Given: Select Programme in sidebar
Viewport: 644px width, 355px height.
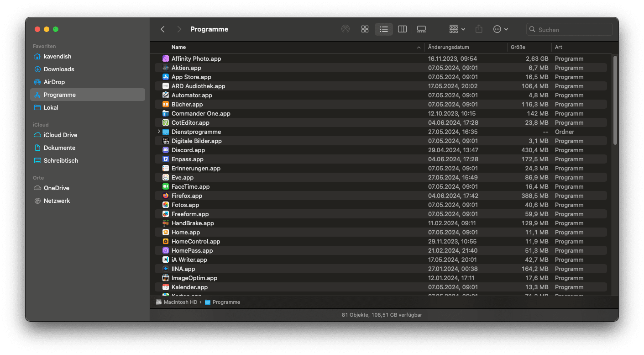Looking at the screenshot, I should tap(87, 95).
